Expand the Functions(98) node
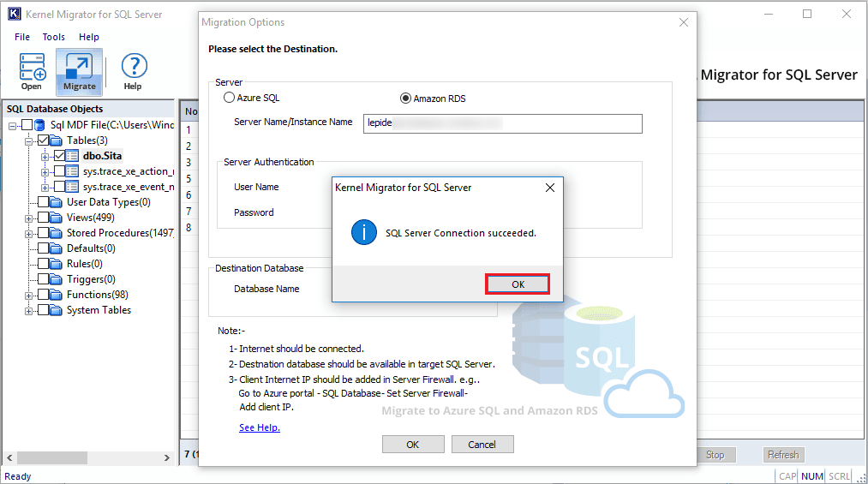Image resolution: width=868 pixels, height=484 pixels. click(28, 296)
